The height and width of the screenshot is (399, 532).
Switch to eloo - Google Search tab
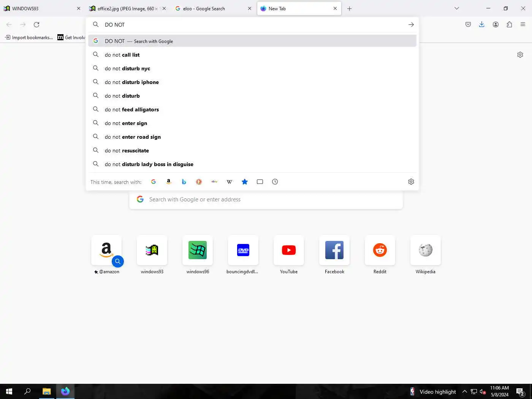click(x=213, y=8)
